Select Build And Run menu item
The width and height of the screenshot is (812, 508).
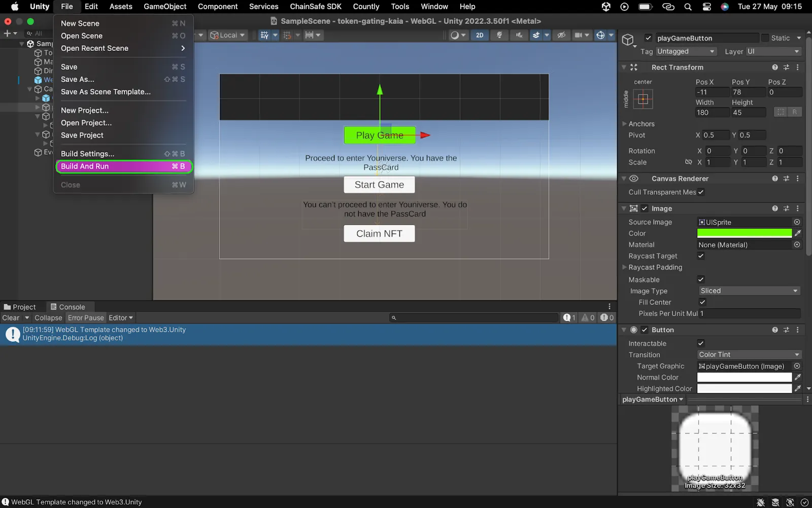[x=123, y=166]
